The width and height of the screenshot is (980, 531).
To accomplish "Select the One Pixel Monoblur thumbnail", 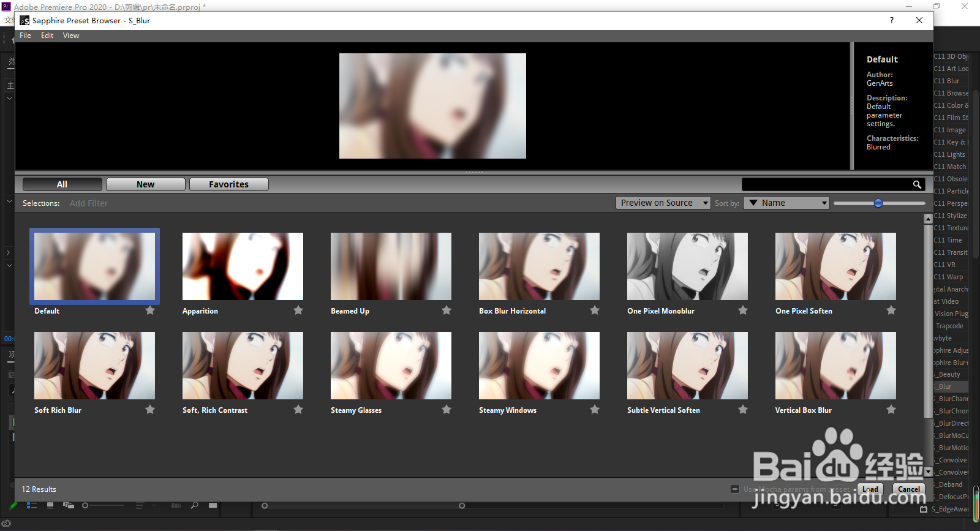I will click(687, 266).
